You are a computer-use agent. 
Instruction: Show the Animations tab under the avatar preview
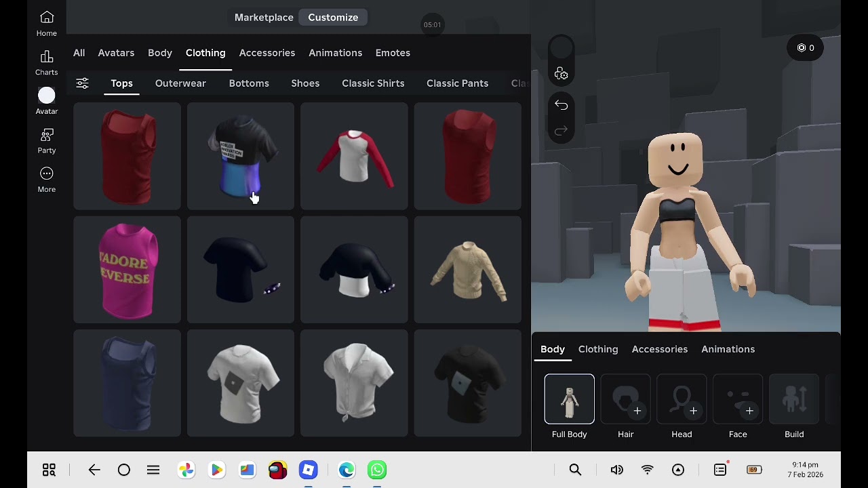tap(728, 349)
